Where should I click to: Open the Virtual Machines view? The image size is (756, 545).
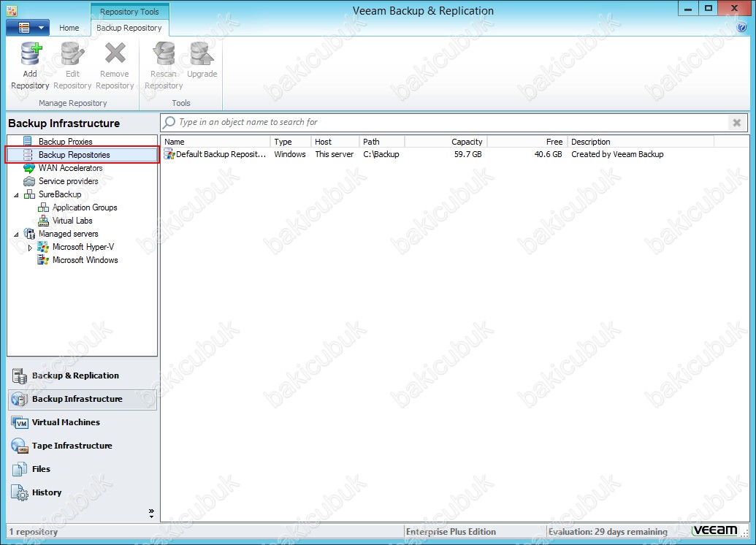pos(82,422)
